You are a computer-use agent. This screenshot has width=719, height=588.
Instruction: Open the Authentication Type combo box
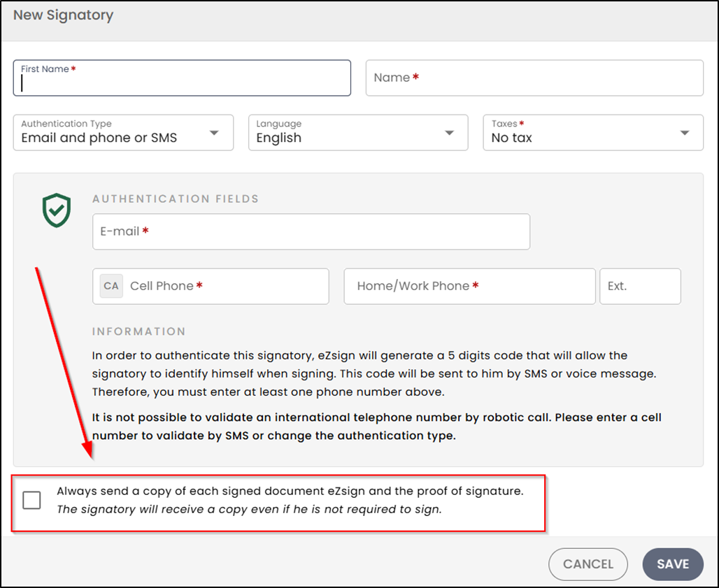(x=123, y=132)
